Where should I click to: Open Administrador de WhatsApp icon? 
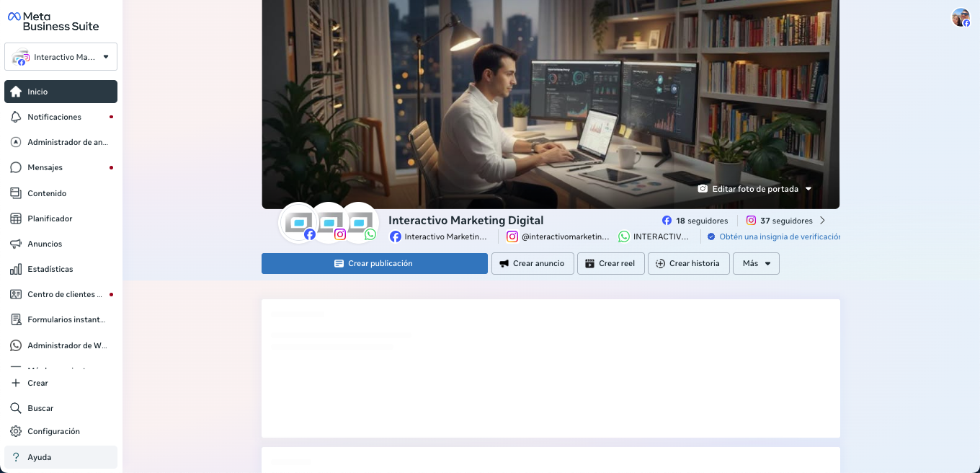point(16,345)
